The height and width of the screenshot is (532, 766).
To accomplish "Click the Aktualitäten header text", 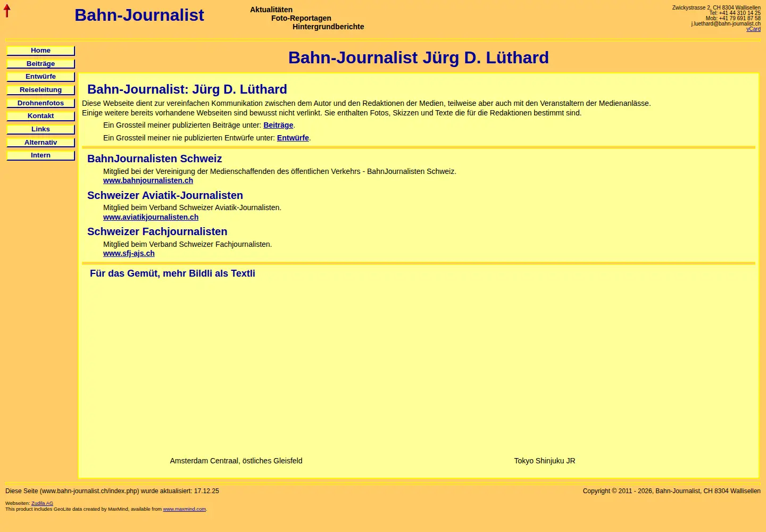I will tap(271, 10).
